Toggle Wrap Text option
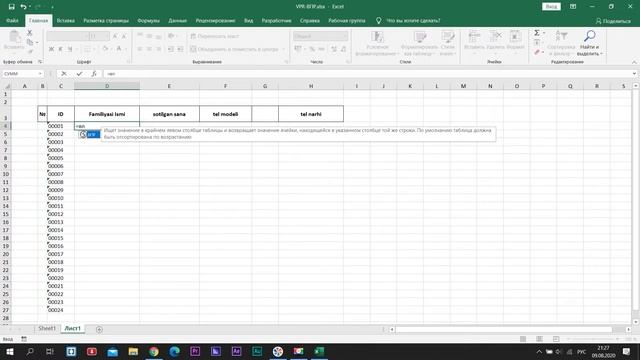This screenshot has height=360, width=640. [215, 36]
